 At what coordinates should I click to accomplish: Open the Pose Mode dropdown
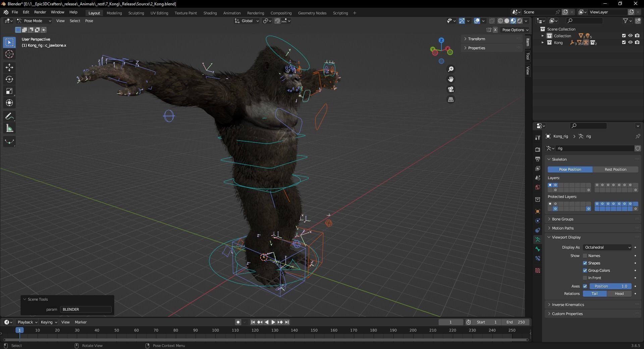[34, 21]
